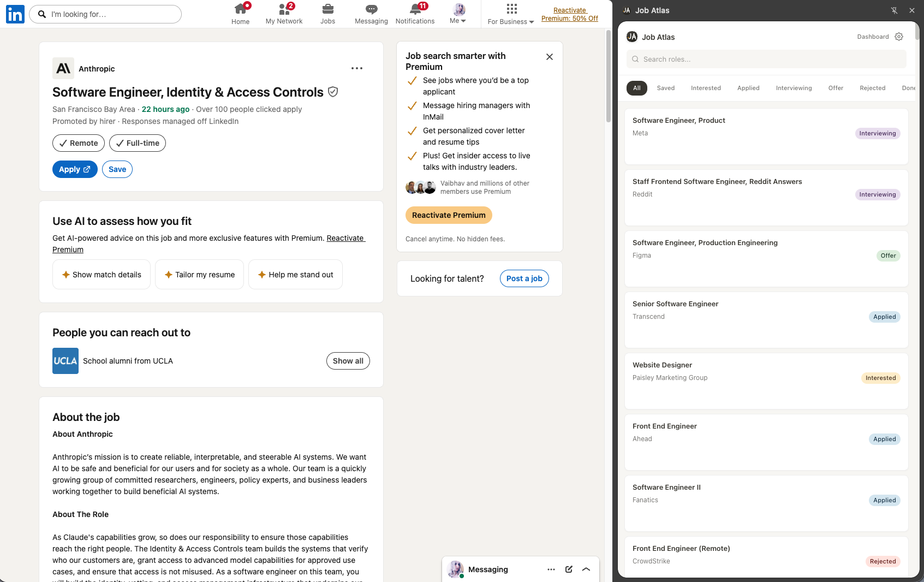Click Reactivate Premium yellow button
The width and height of the screenshot is (924, 582).
pos(449,215)
